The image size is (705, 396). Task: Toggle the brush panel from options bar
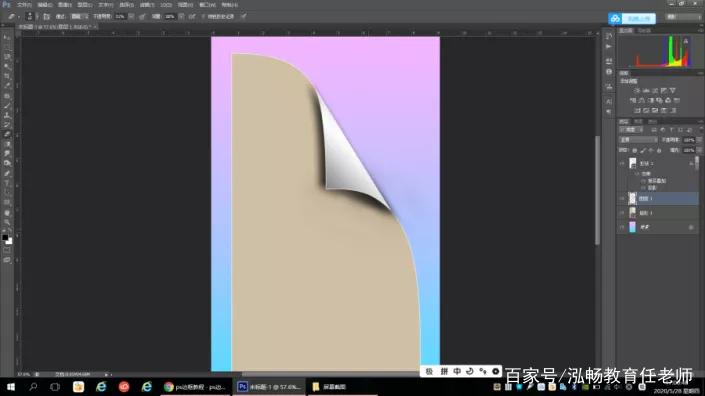tap(46, 17)
